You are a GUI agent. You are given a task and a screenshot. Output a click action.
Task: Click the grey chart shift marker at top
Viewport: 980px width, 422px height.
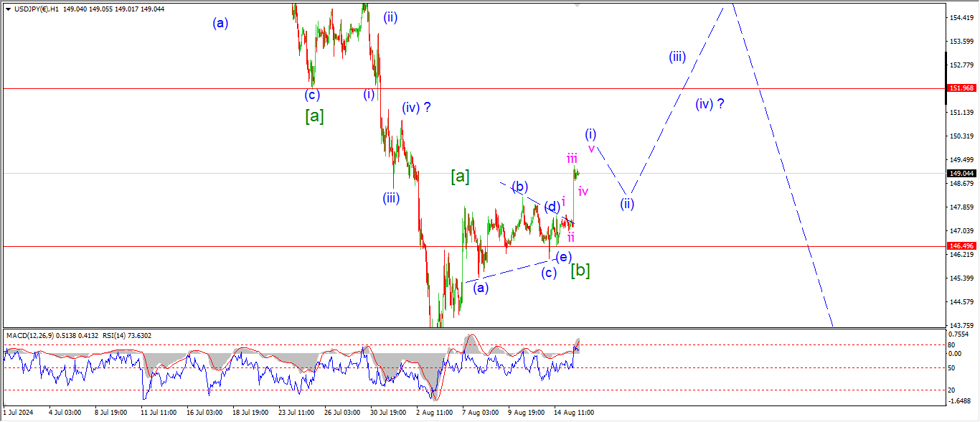577,4
